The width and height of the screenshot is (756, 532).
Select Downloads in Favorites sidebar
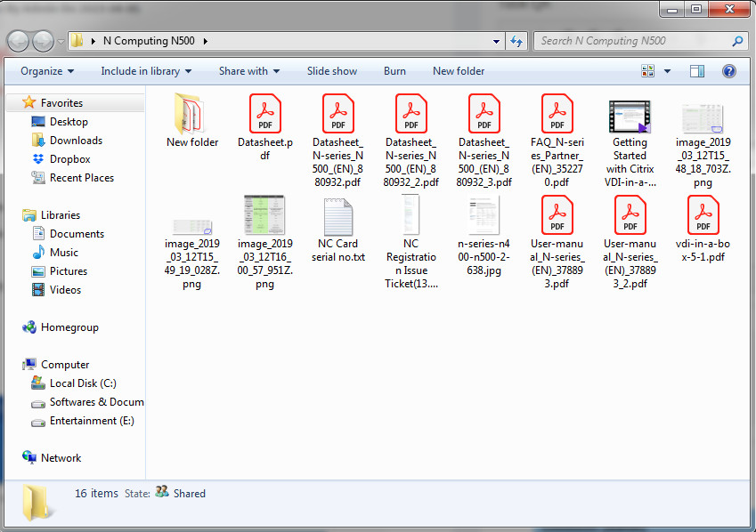tap(76, 141)
